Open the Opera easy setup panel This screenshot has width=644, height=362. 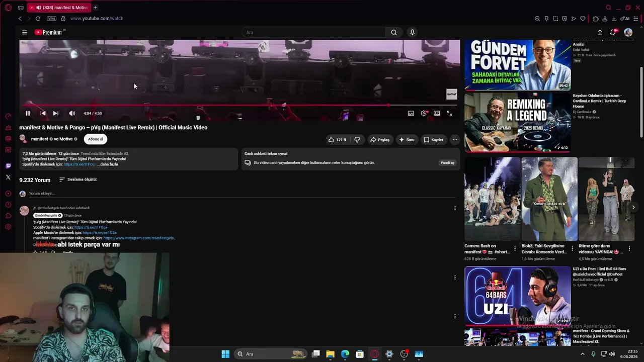pyautogui.click(x=636, y=19)
